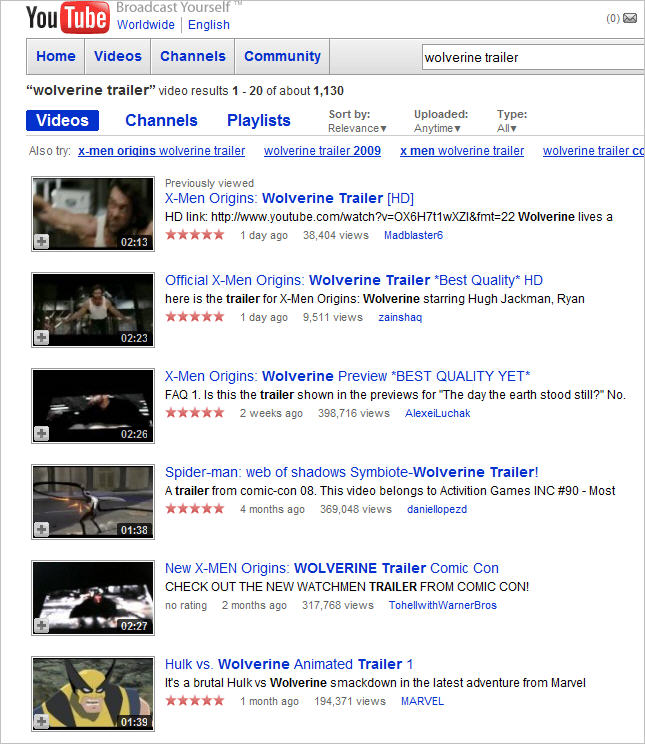Open 'Official X-Men Origins: Wolverine Trailer *Best Quality* HD' title
The image size is (645, 744).
coord(354,280)
